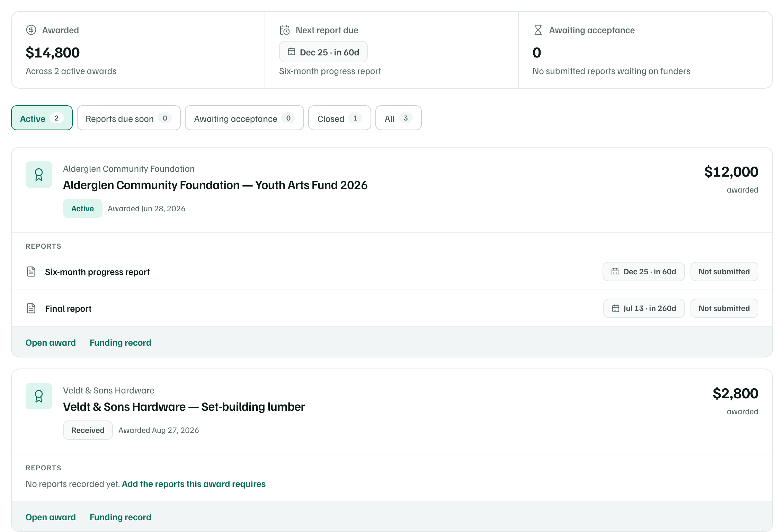
Task: Click the calendar icon in the summary Dec 25 chip
Action: [x=292, y=52]
